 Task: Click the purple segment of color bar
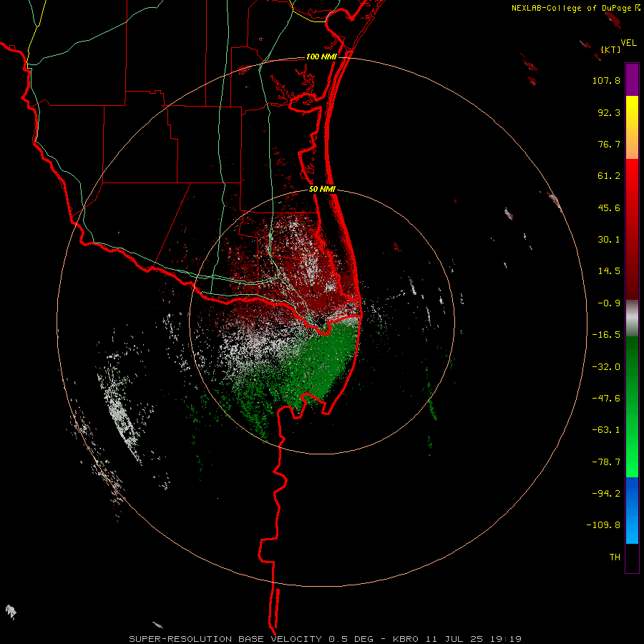(632, 79)
